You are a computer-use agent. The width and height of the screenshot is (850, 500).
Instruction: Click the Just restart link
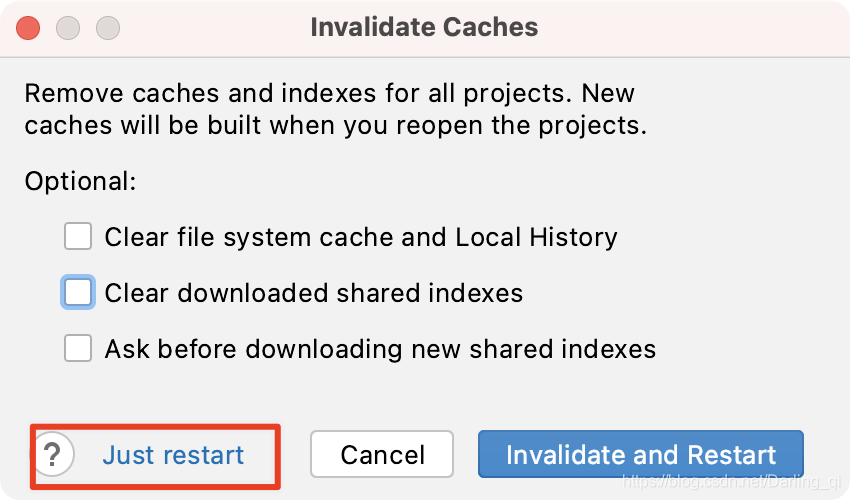173,456
